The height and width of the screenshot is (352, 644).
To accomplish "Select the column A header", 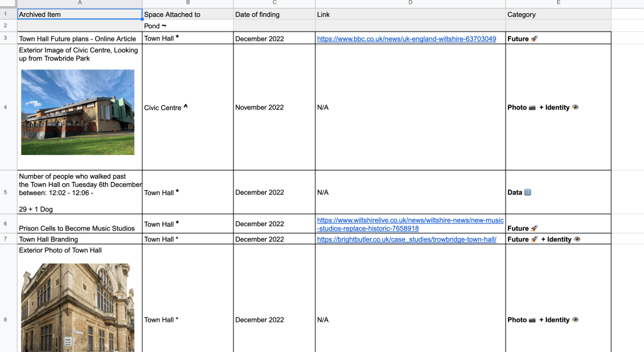I will pos(79,3).
